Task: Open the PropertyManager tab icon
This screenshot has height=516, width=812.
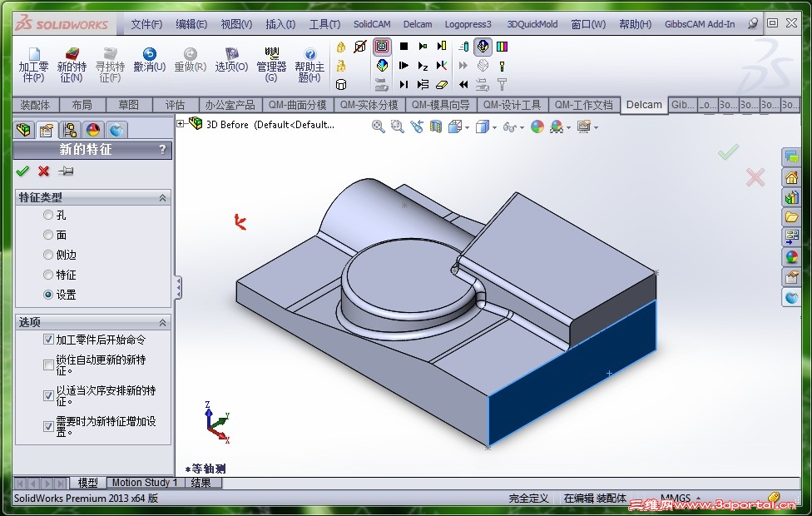Action: (47, 130)
